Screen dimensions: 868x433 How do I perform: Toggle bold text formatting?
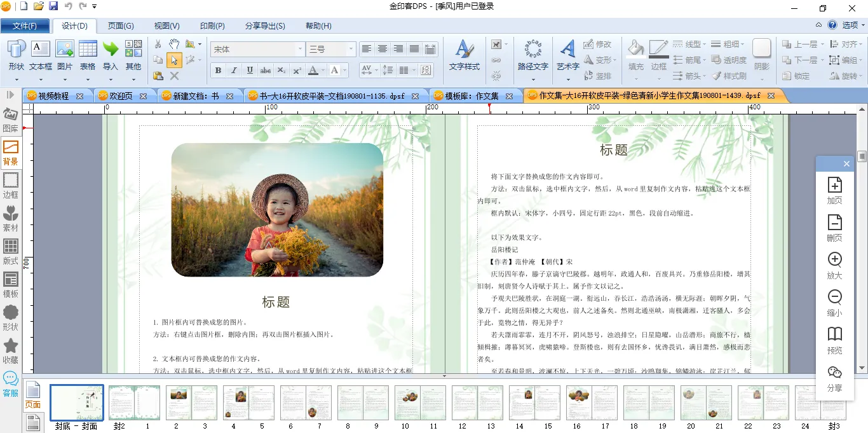218,71
